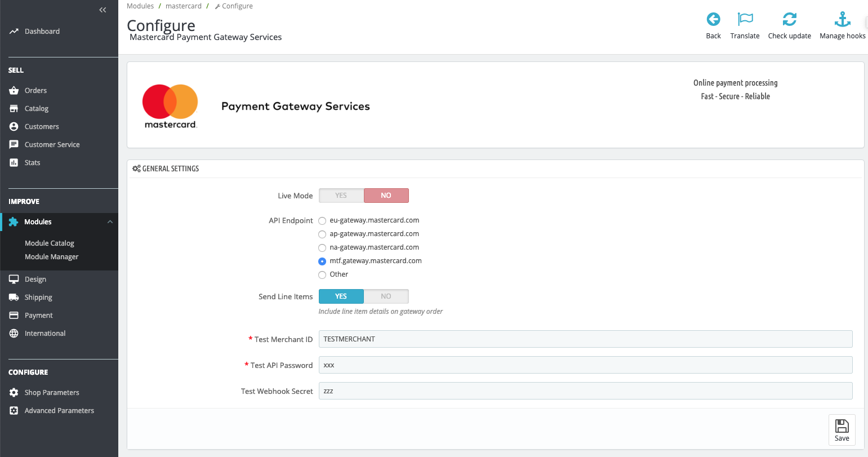
Task: Collapse the sidebar with the double-chevron icon
Action: point(103,10)
